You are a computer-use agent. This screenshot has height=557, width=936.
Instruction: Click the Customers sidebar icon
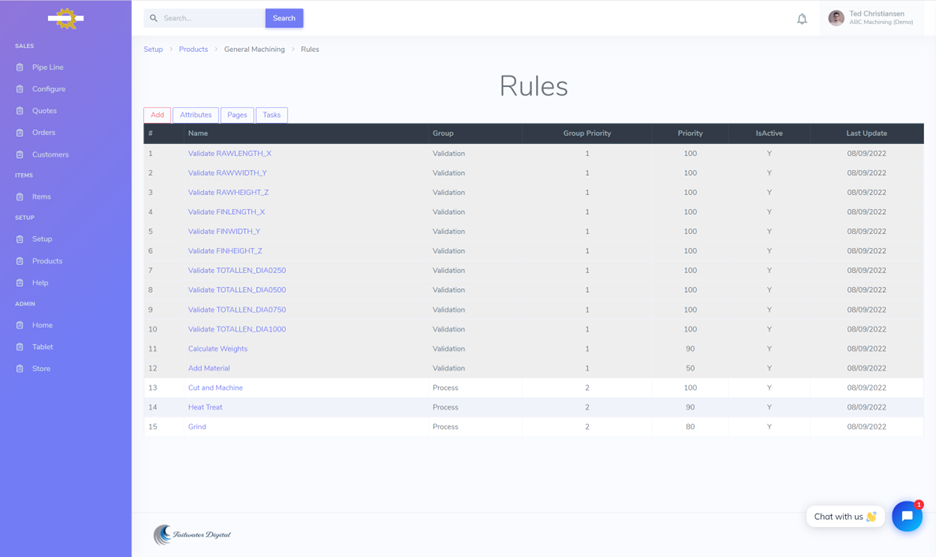point(20,155)
